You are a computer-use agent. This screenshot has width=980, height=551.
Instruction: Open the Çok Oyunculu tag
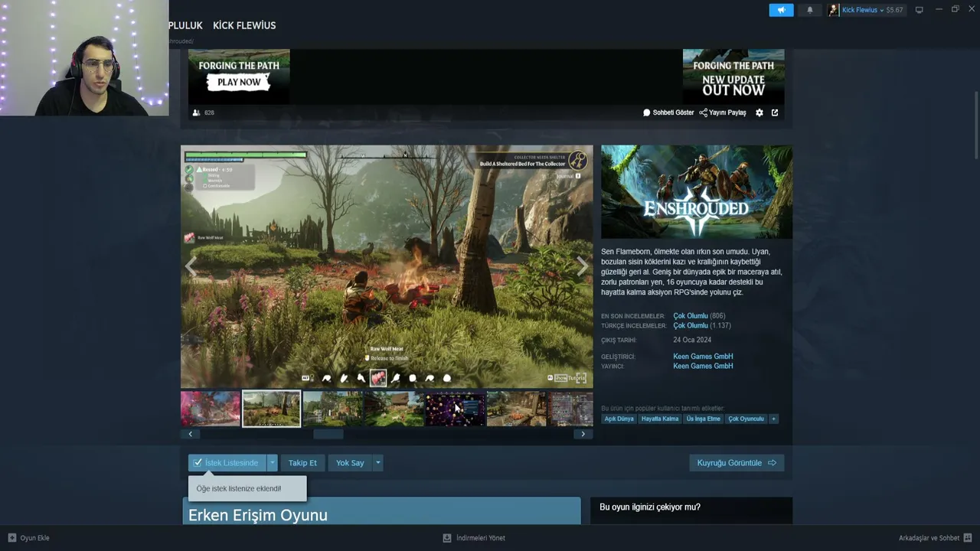pyautogui.click(x=746, y=419)
